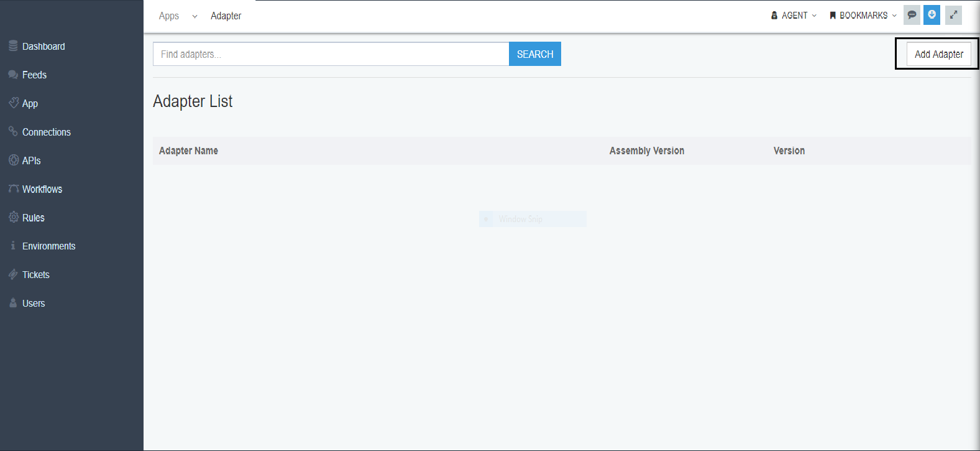Expand the Apps breadcrumb chevron
Image resolution: width=980 pixels, height=451 pixels.
(x=195, y=16)
